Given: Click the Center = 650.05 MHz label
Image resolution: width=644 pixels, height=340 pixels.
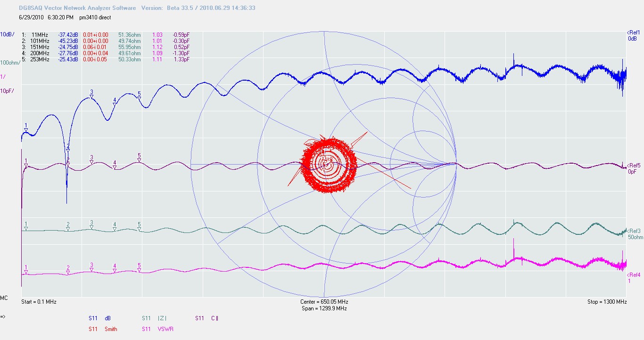Looking at the screenshot, I should point(324,302).
